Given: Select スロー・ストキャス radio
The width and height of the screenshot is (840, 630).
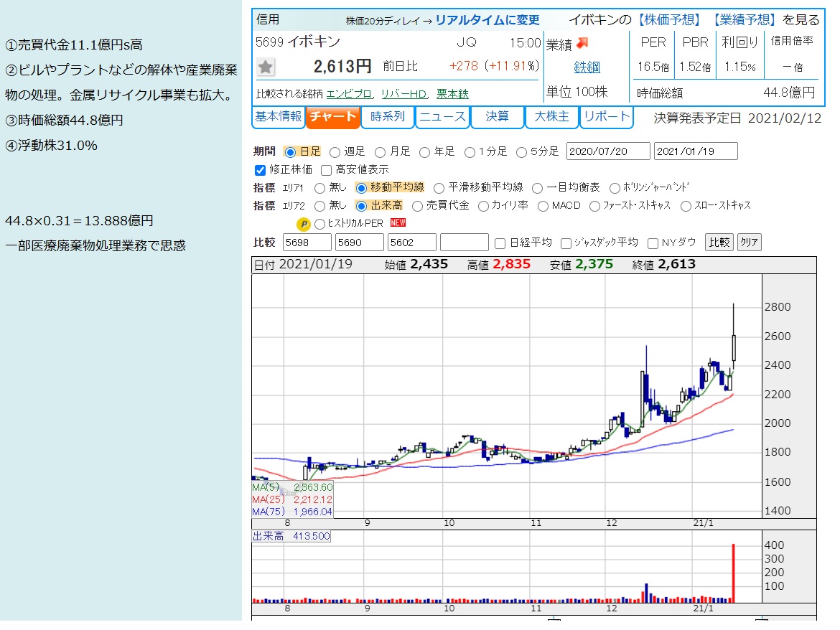Looking at the screenshot, I should [686, 206].
